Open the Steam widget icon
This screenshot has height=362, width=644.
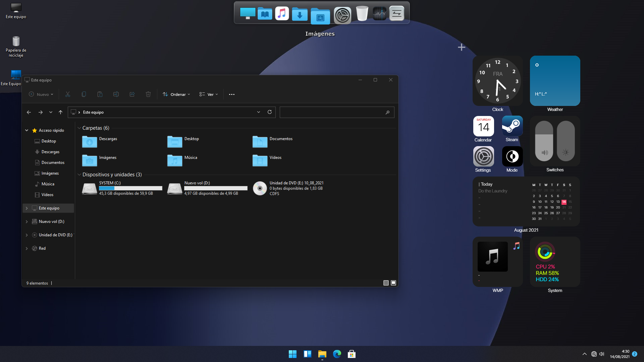click(x=512, y=126)
